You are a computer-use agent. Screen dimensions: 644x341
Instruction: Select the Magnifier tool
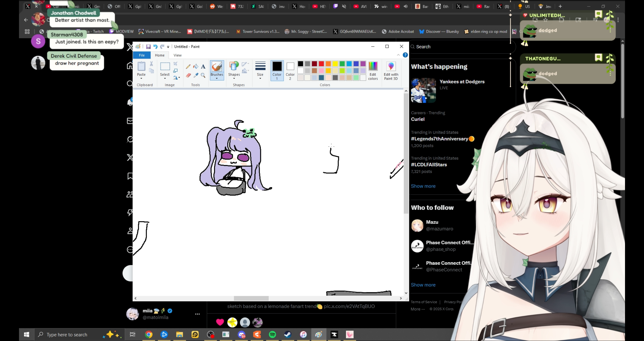203,75
